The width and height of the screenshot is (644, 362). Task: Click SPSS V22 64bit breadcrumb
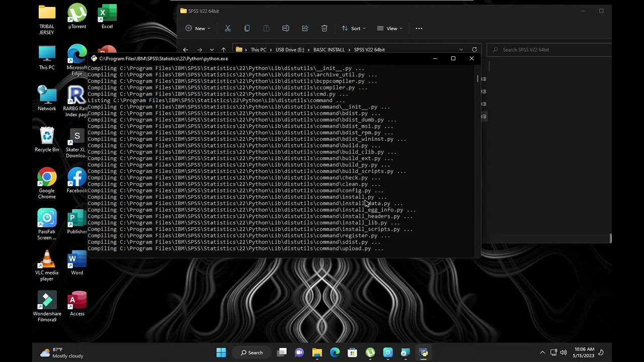(x=369, y=50)
